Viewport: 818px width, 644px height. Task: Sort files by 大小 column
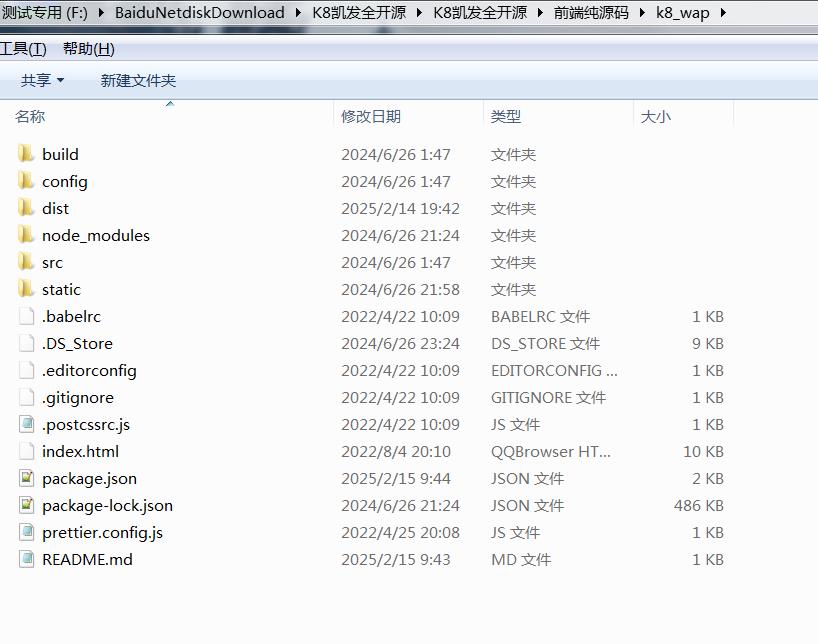coord(655,116)
